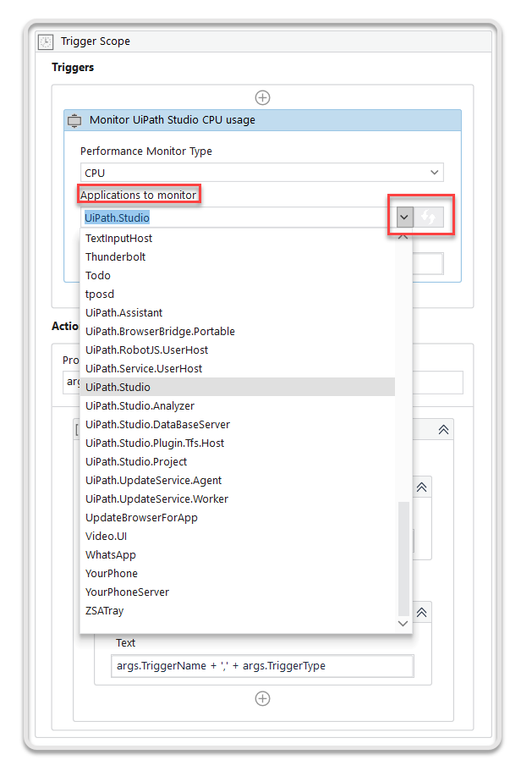Click the Text field with args.TriggerName expression
Image resolution: width=532 pixels, height=771 pixels.
(262, 666)
